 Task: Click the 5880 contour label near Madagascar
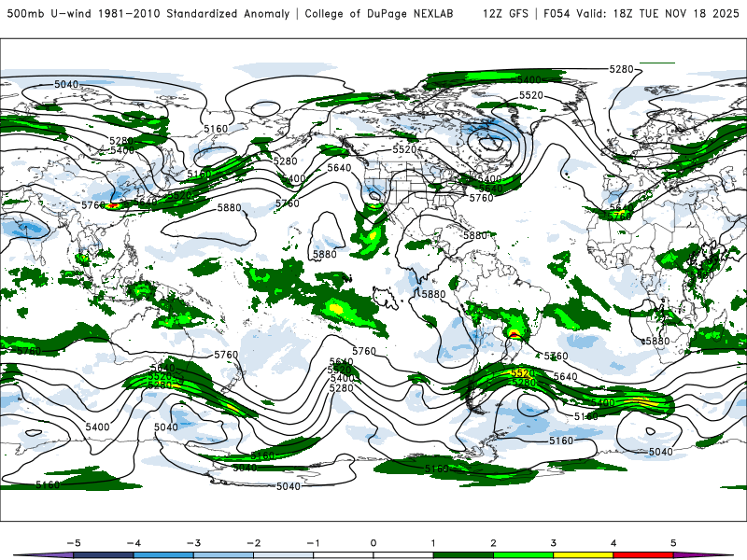658,341
